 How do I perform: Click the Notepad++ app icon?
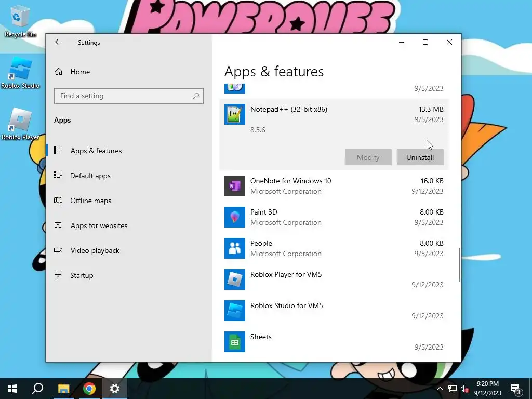pyautogui.click(x=235, y=114)
